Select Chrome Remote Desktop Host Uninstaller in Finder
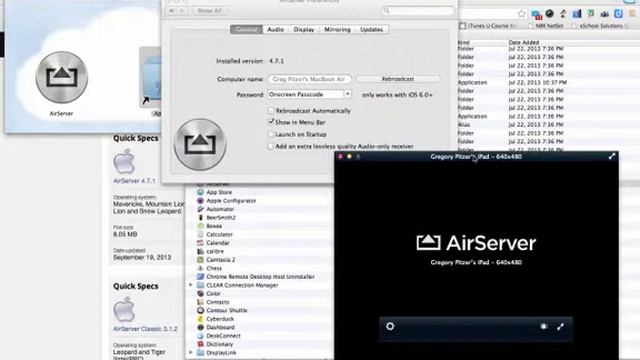 point(260,276)
